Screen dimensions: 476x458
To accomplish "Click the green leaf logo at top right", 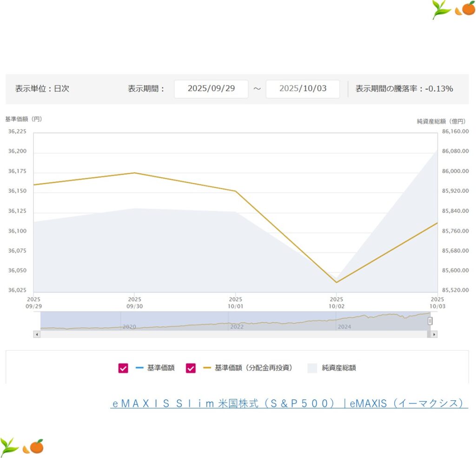I will 442,9.
